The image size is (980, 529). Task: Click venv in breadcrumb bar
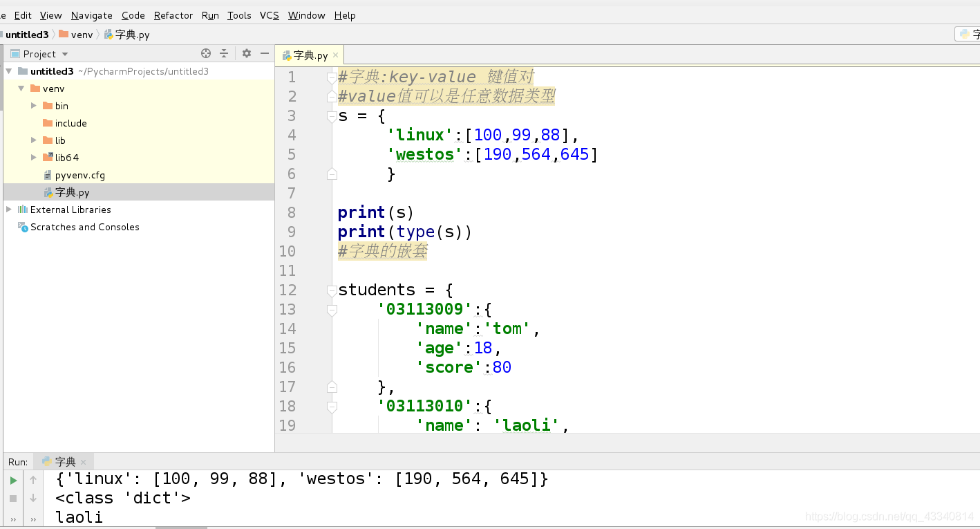(82, 35)
